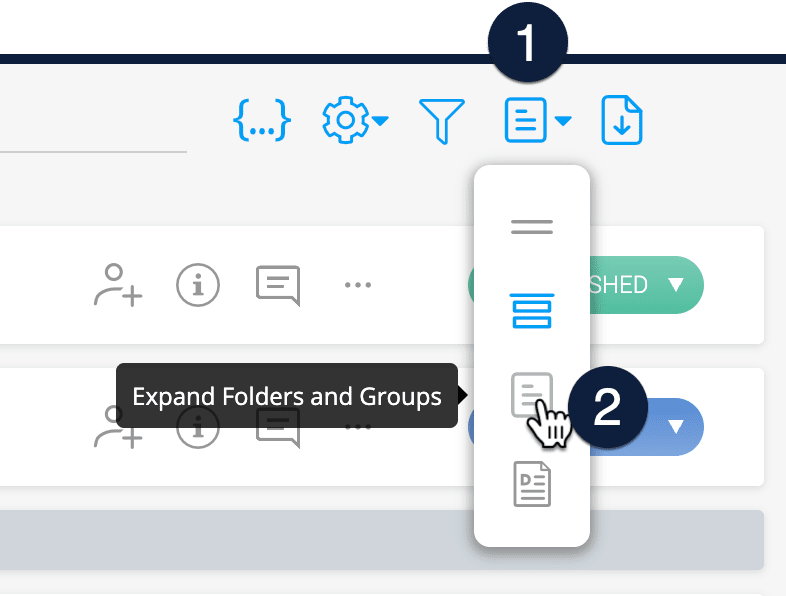786x596 pixels.
Task: Open the first row's more options ellipsis
Action: click(x=358, y=285)
